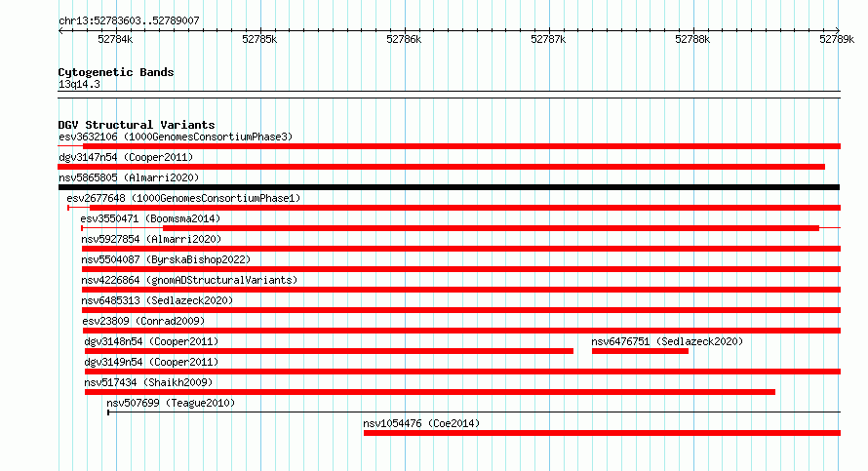Select the short red bar of nsv6476751
This screenshot has height=471, width=868.
point(640,351)
